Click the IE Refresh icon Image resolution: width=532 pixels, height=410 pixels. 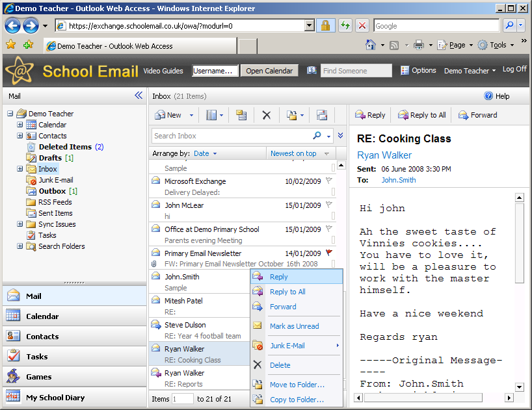tap(345, 26)
